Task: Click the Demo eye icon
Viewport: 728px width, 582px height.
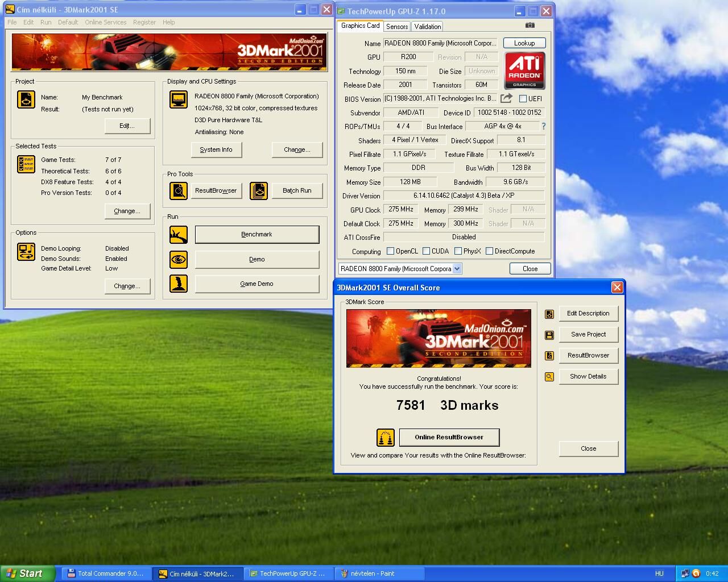Action: (x=179, y=259)
